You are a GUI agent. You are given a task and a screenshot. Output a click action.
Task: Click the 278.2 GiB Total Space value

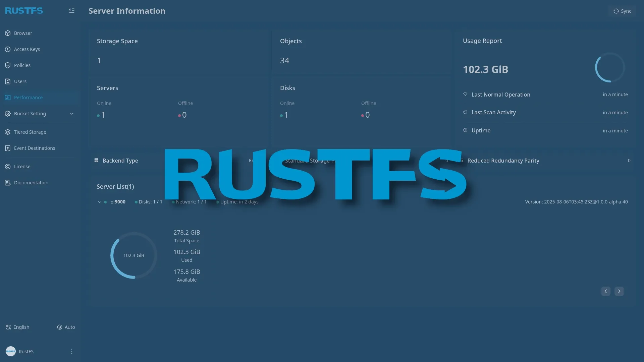(187, 232)
